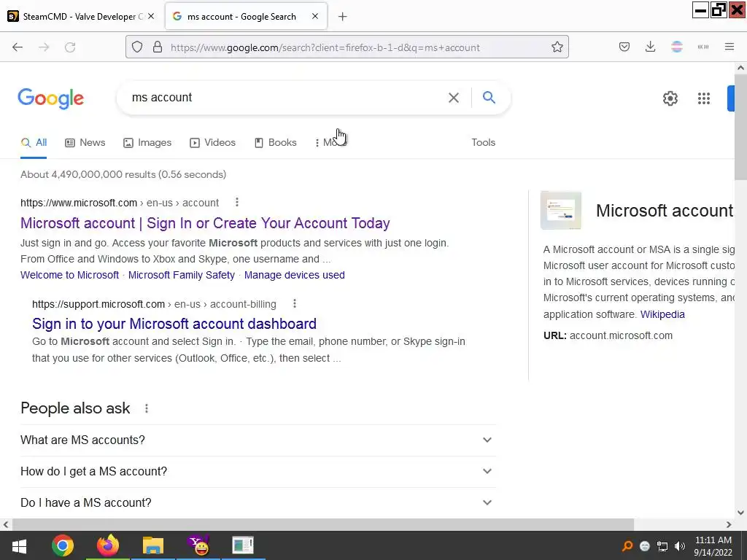Open Google settings gear
Viewport: 747px width, 560px height.
(670, 98)
